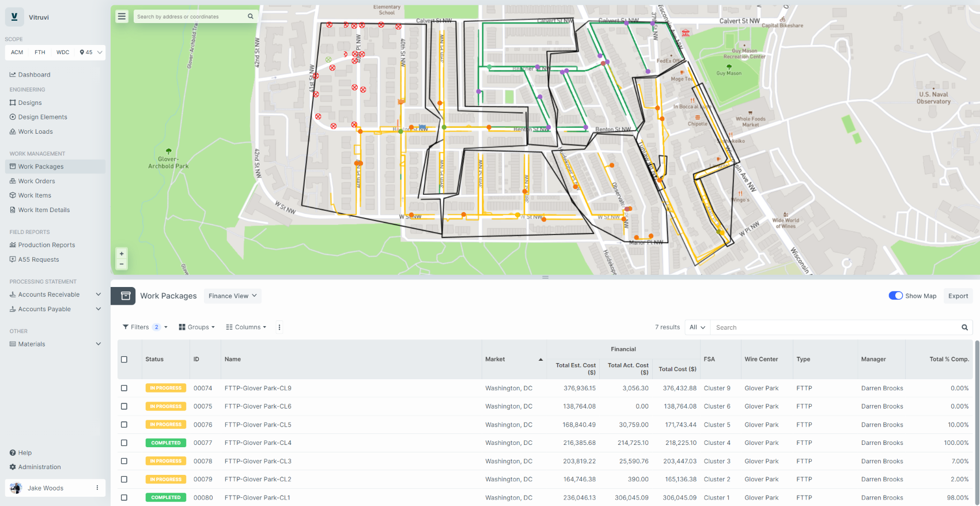Click the table search magnifier icon
The image size is (980, 506).
pyautogui.click(x=964, y=327)
